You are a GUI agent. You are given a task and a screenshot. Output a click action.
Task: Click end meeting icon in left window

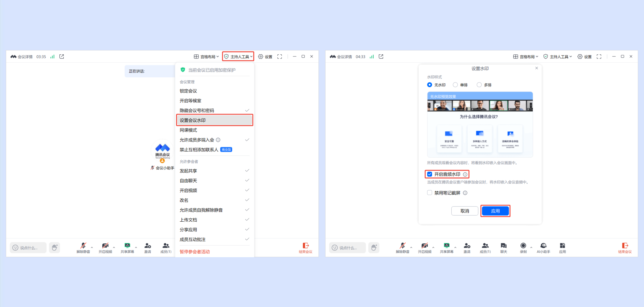tap(306, 246)
